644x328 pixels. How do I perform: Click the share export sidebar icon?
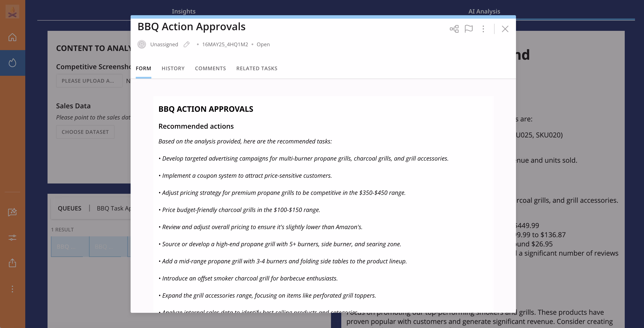click(12, 263)
